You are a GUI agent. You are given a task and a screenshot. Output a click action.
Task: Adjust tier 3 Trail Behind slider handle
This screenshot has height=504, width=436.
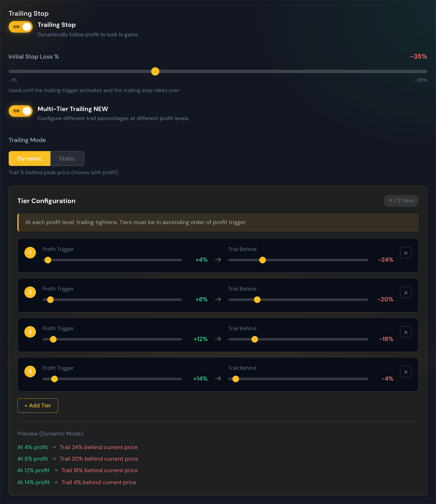pyautogui.click(x=255, y=339)
